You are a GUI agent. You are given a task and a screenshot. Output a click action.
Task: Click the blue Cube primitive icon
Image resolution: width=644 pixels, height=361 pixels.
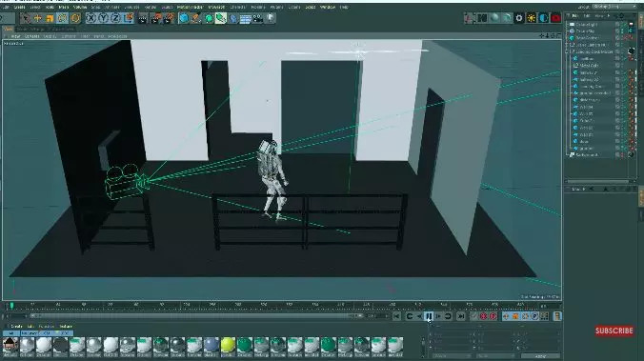pyautogui.click(x=184, y=18)
